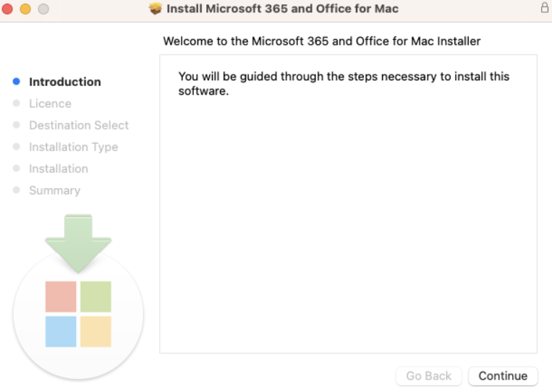The height and width of the screenshot is (392, 552).
Task: Minimize window with the yellow button
Action: [x=25, y=9]
